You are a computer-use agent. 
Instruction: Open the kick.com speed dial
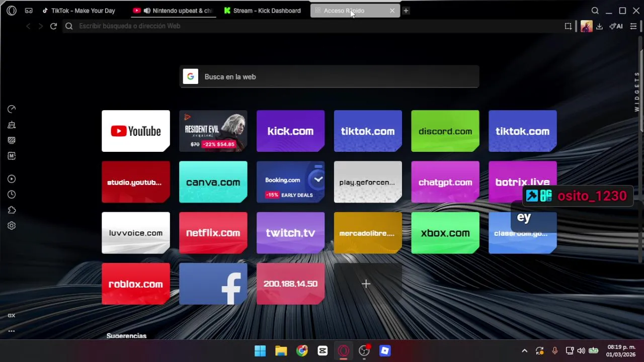click(x=291, y=131)
